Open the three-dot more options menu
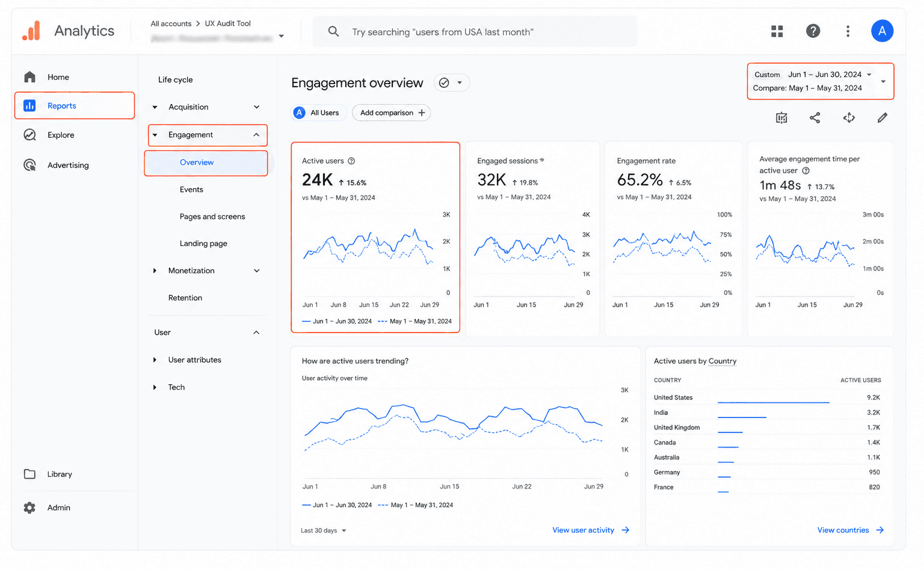This screenshot has width=924, height=569. [848, 31]
